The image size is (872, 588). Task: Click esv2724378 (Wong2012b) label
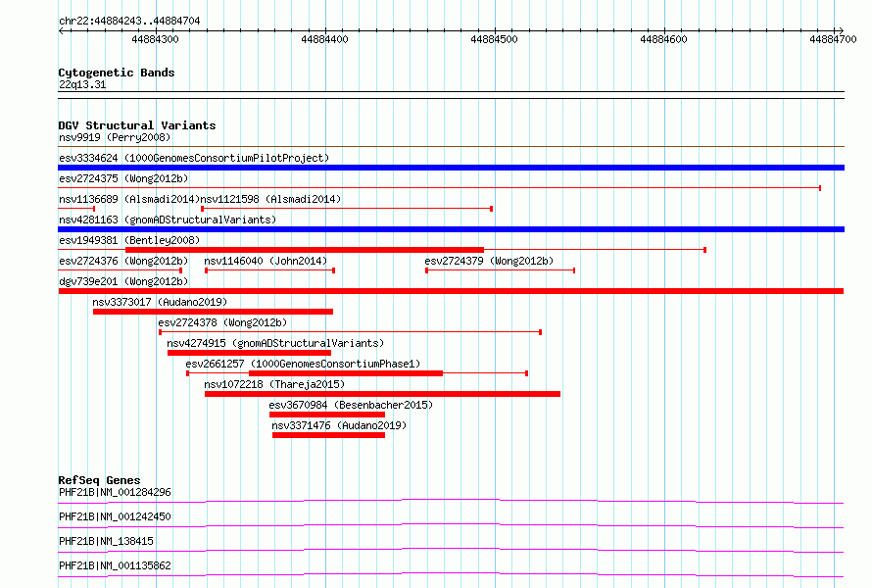tap(222, 322)
